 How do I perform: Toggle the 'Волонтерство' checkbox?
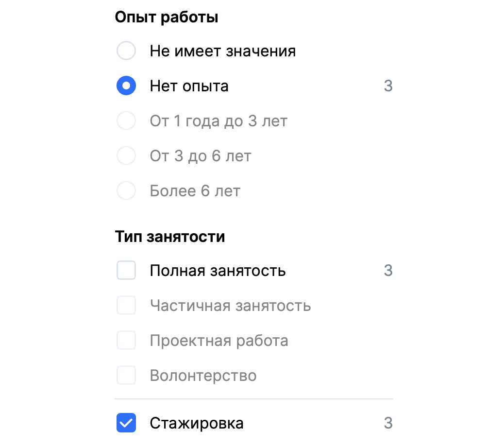point(126,376)
